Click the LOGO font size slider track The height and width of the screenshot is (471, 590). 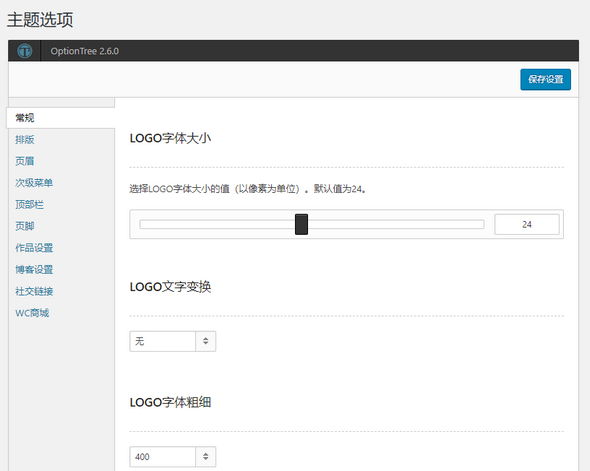(312, 225)
